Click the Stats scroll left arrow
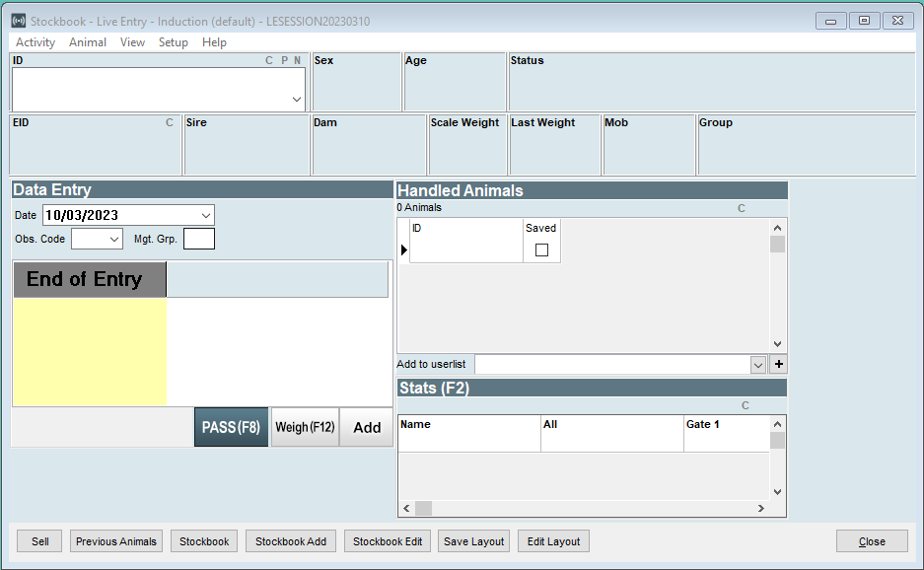 tap(406, 508)
